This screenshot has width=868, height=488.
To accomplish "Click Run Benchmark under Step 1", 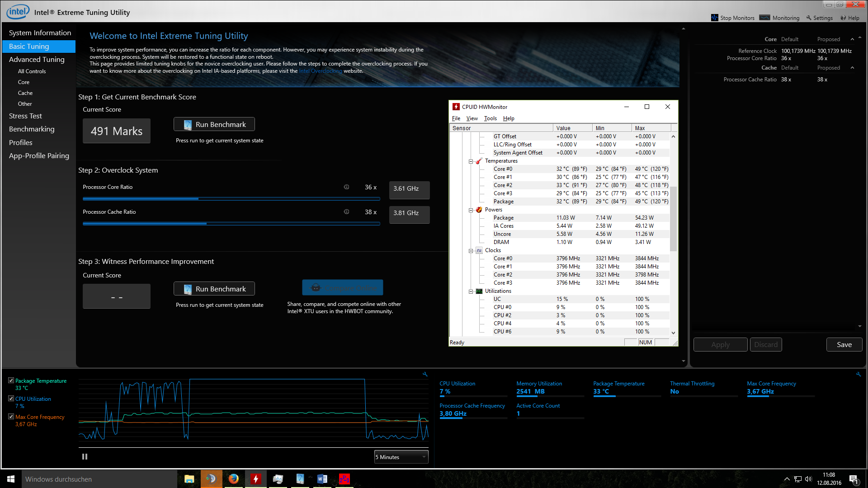I will point(214,124).
